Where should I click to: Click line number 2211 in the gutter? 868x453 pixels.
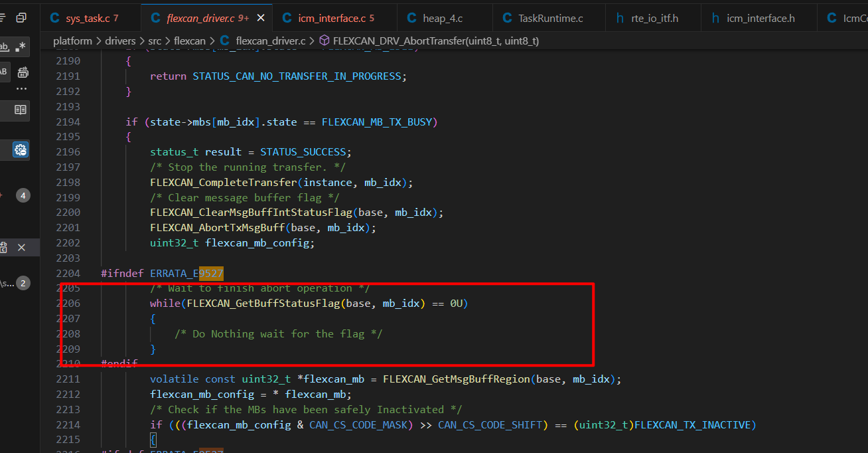68,379
